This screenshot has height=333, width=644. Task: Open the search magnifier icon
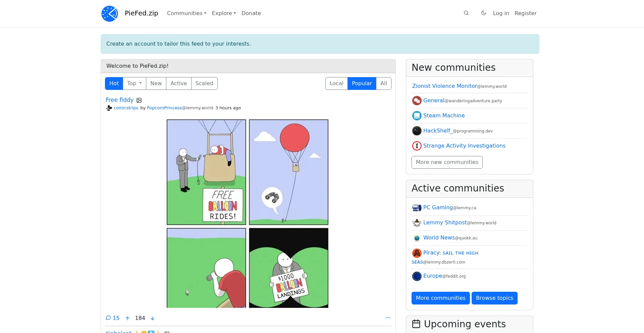tap(466, 13)
